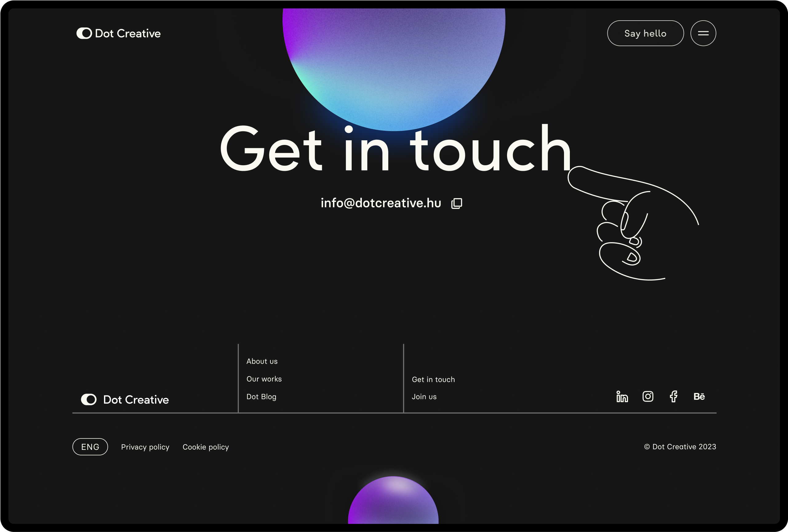Open the Join us footer link
The width and height of the screenshot is (788, 532).
click(424, 396)
